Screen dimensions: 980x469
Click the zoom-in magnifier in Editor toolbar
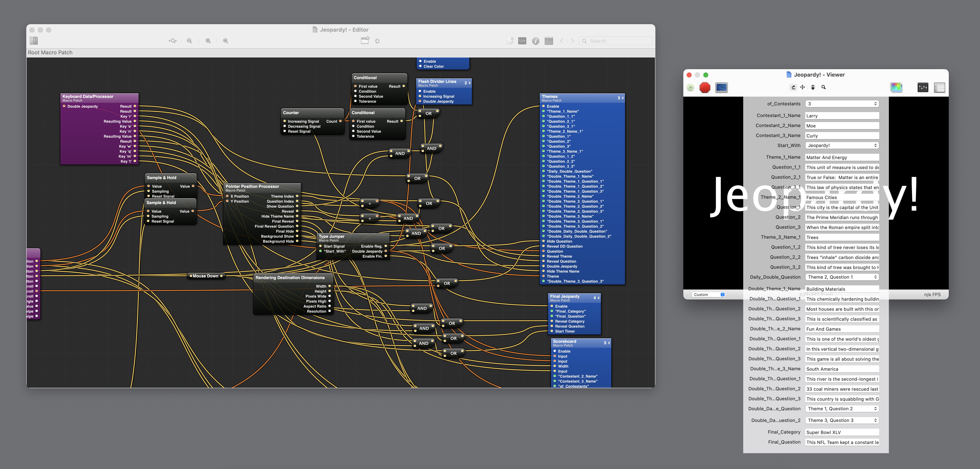pos(226,41)
